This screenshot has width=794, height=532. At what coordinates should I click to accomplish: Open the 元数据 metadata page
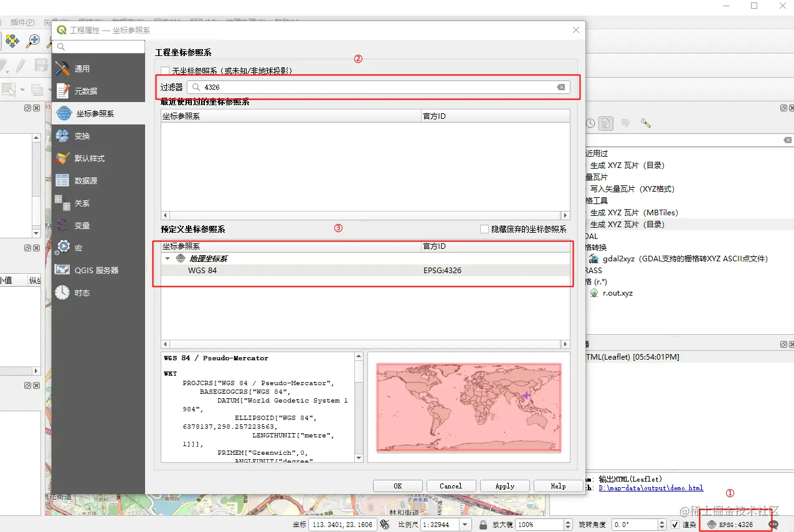(98, 91)
